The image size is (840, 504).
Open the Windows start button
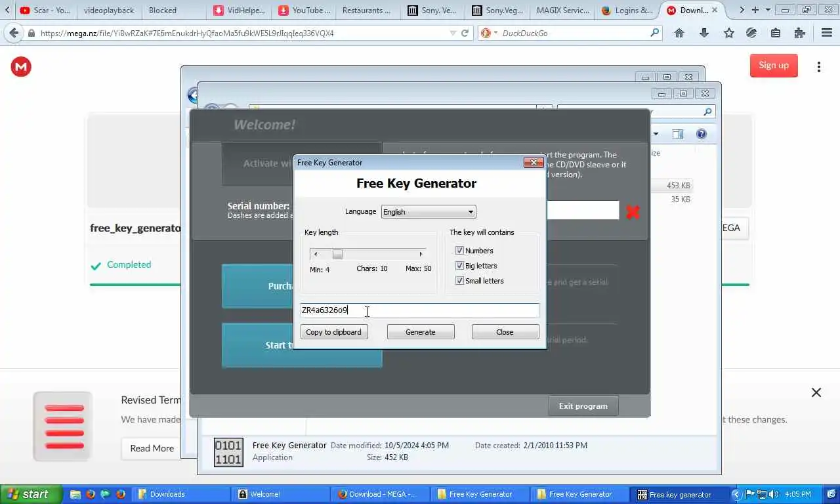[31, 494]
